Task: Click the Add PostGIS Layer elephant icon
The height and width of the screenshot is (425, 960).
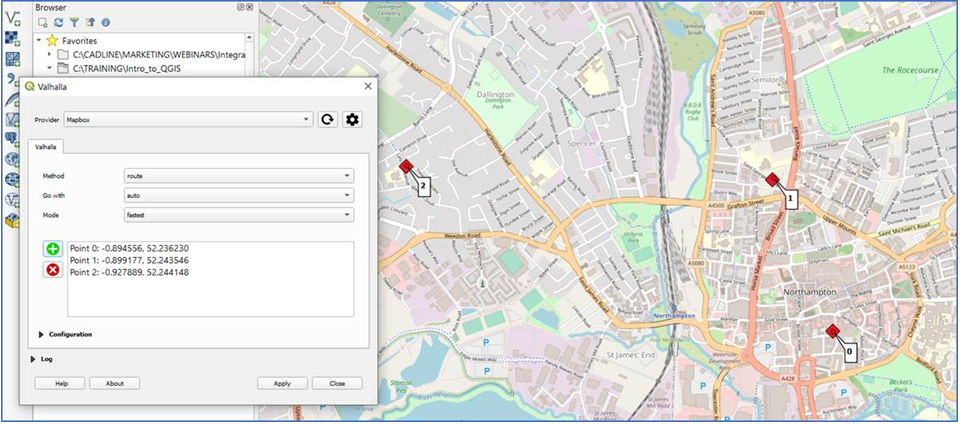Action: tap(12, 138)
